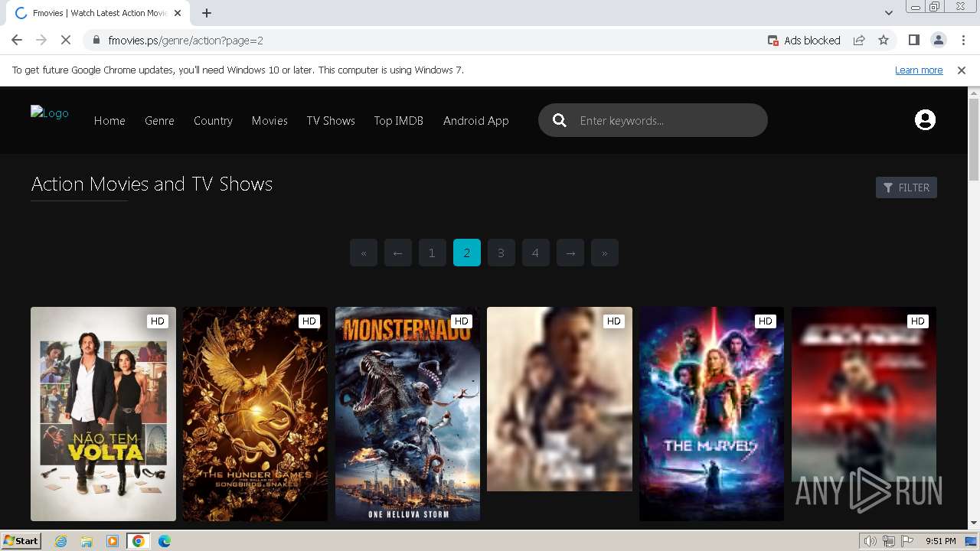This screenshot has height=551, width=980.
Task: Close the Fmovies browser tab
Action: 178,13
